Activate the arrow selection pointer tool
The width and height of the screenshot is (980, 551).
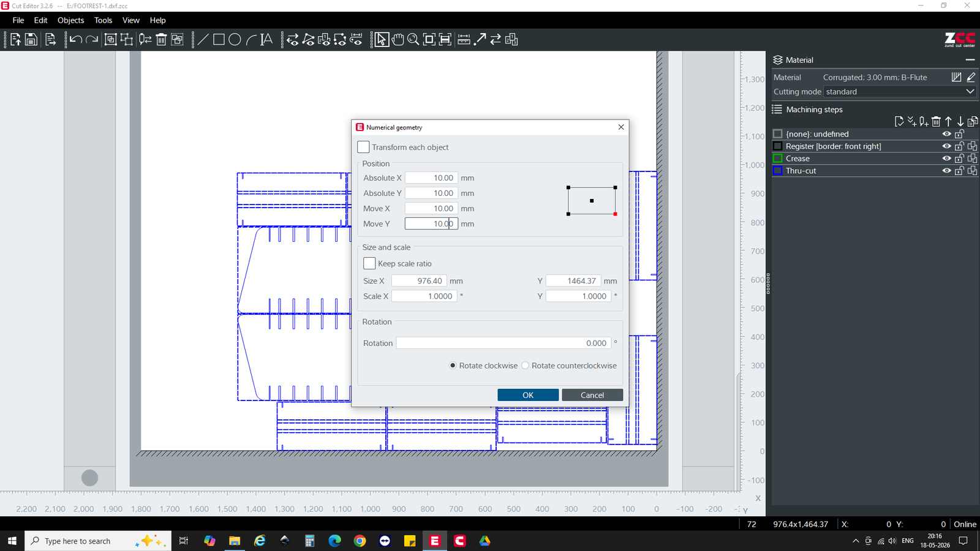[382, 40]
